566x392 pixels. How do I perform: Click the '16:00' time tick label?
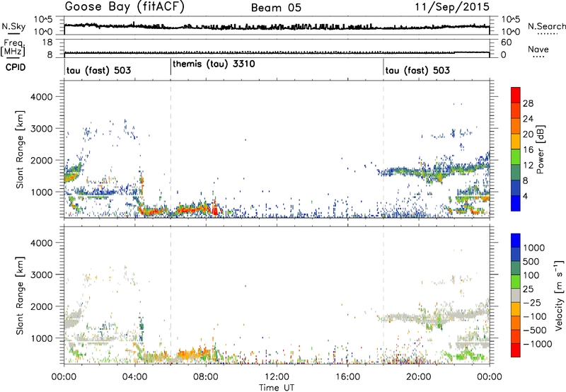(347, 377)
